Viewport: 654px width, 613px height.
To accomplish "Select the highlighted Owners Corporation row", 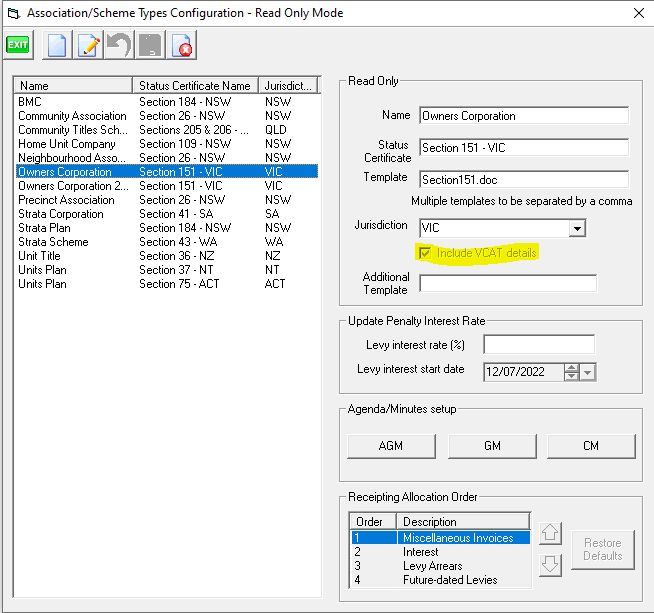I will click(x=167, y=172).
